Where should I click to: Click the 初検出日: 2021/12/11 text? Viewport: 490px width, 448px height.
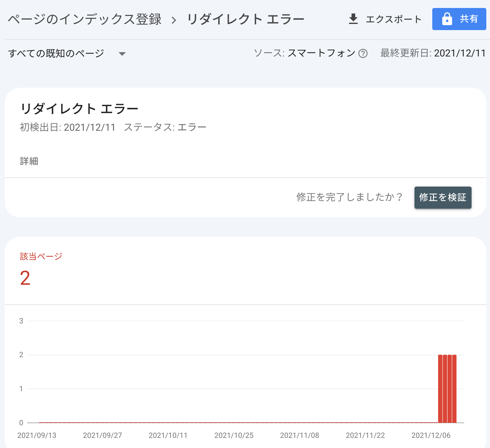tap(68, 127)
